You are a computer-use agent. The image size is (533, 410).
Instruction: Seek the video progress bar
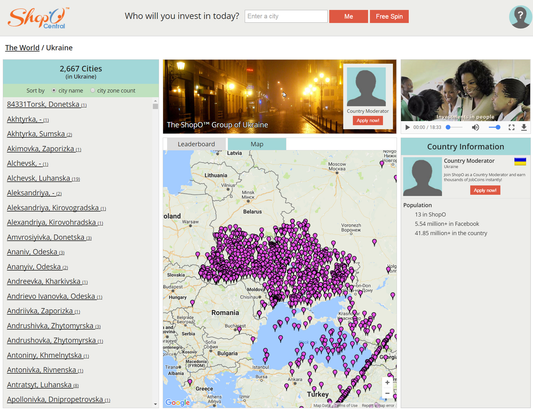click(x=454, y=127)
